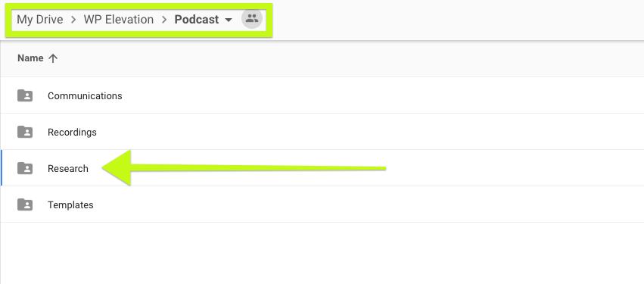The image size is (644, 284).
Task: Open the Communications shared folder icon
Action: [x=25, y=95]
